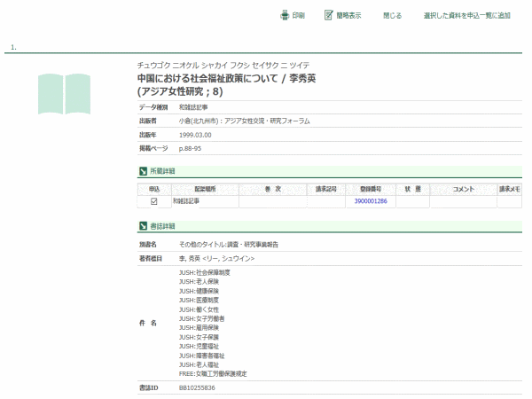
Task: Click the コメント column header
Action: (x=464, y=189)
